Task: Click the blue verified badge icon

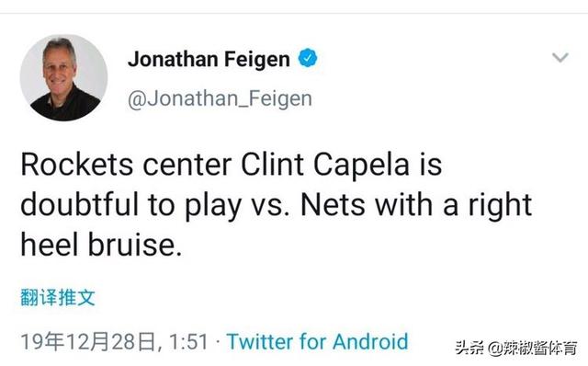Action: (x=308, y=58)
